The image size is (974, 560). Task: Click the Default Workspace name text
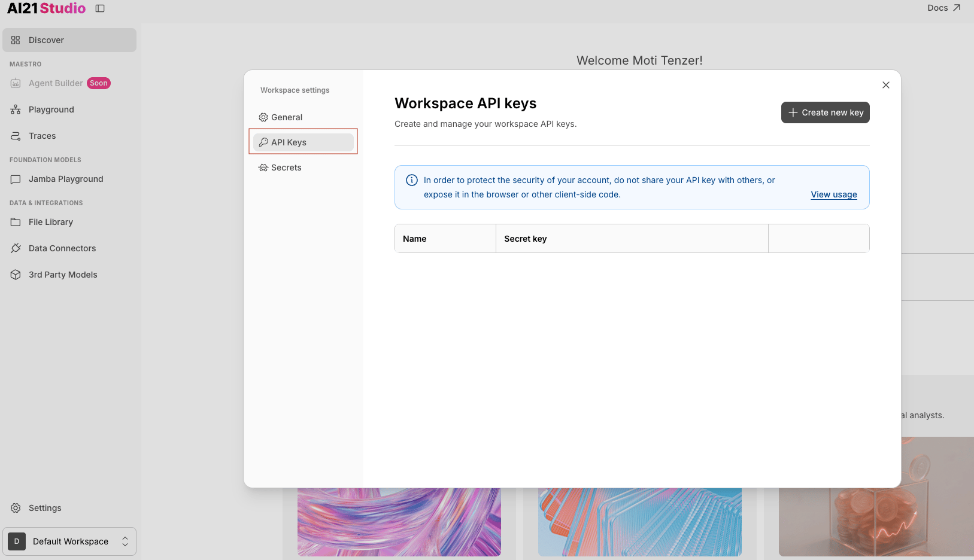click(71, 541)
